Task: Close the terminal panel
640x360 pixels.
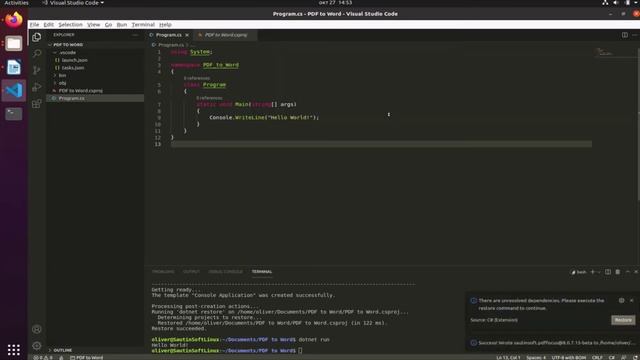Action: 636,272
